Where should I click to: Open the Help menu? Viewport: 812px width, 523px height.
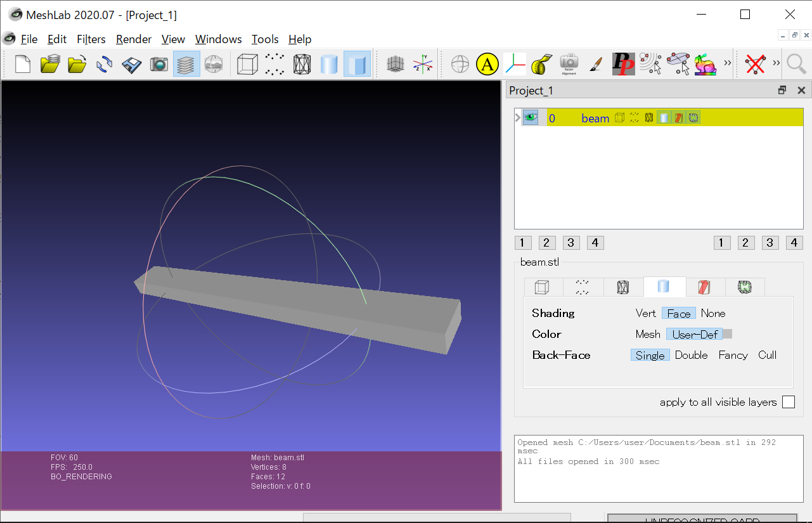(x=300, y=39)
